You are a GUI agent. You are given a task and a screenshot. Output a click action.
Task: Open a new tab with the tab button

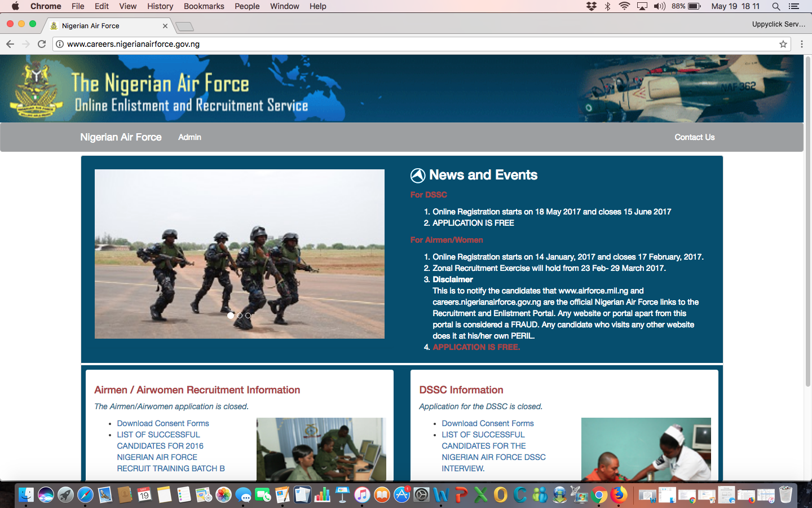[184, 27]
